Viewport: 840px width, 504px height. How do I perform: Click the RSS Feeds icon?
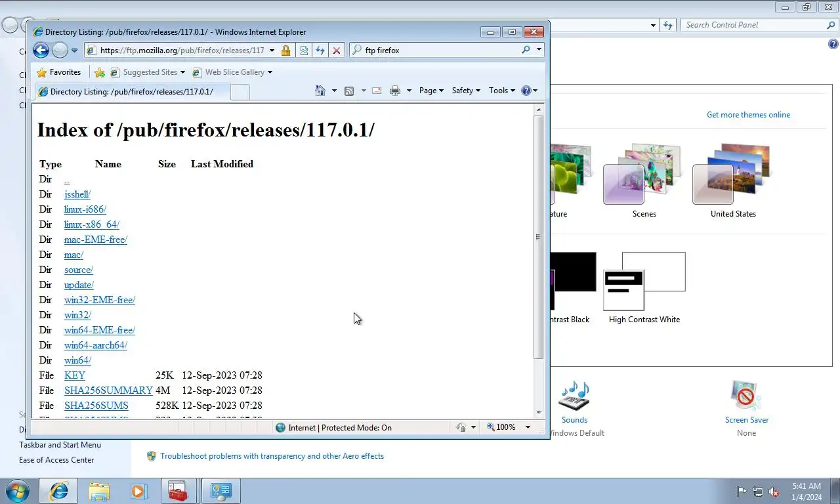349,91
